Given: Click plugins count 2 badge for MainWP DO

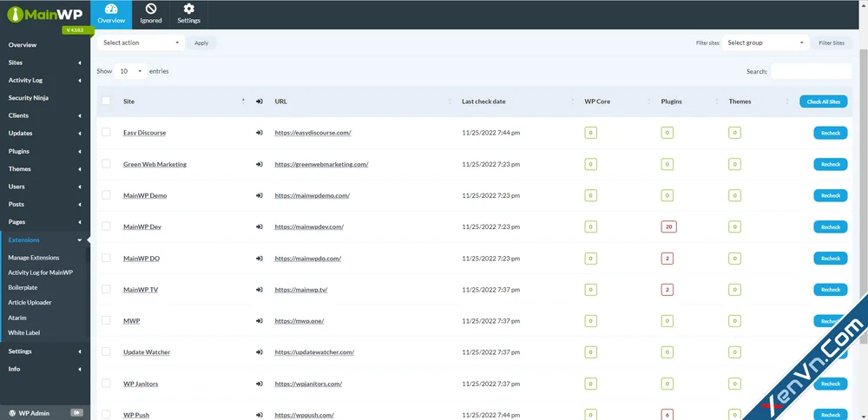Looking at the screenshot, I should pos(667,259).
